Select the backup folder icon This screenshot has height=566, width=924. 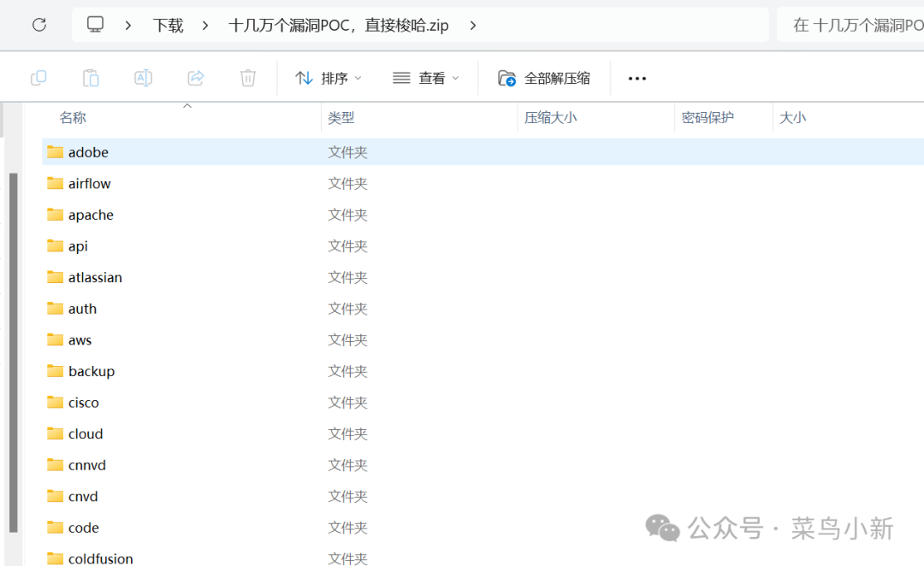tap(55, 370)
